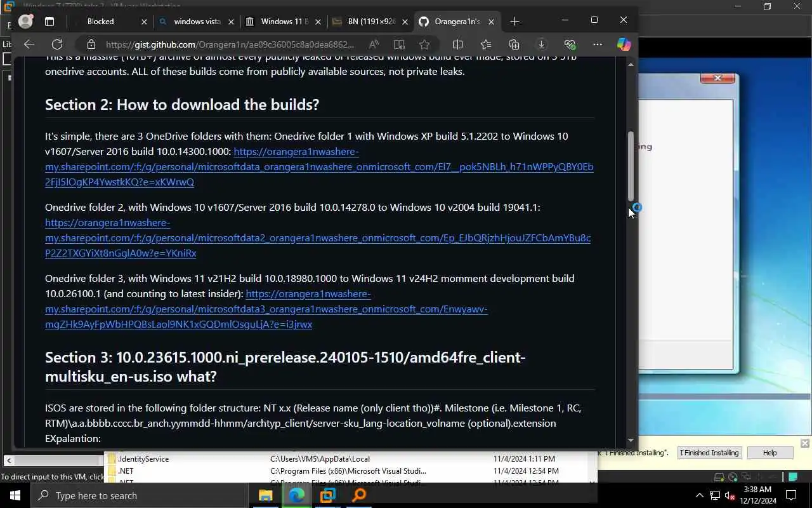Open the network tray icon
This screenshot has width=812, height=508.
715,495
